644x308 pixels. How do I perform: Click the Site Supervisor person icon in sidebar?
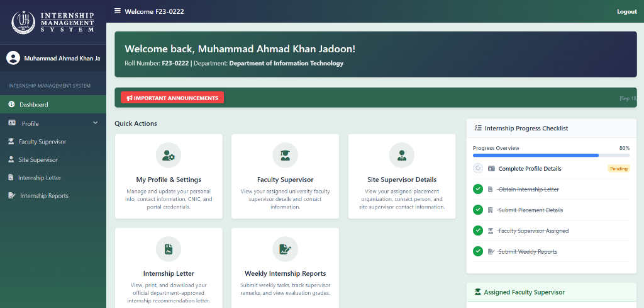point(11,159)
